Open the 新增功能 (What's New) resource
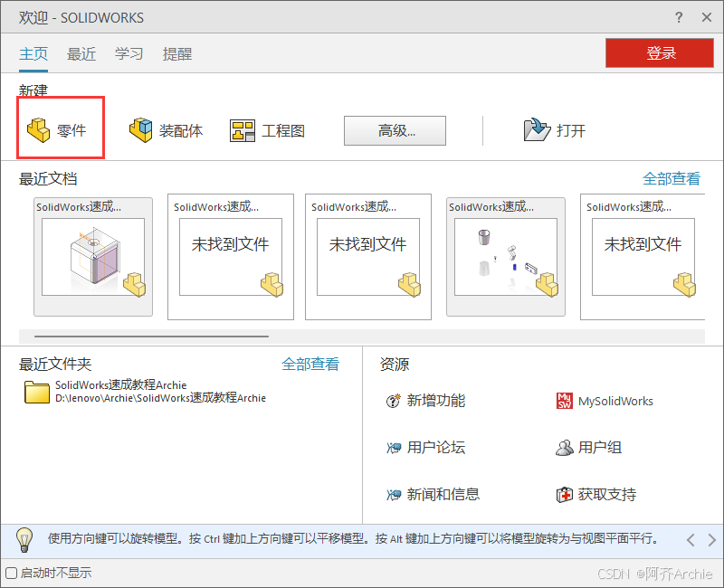 coord(425,401)
